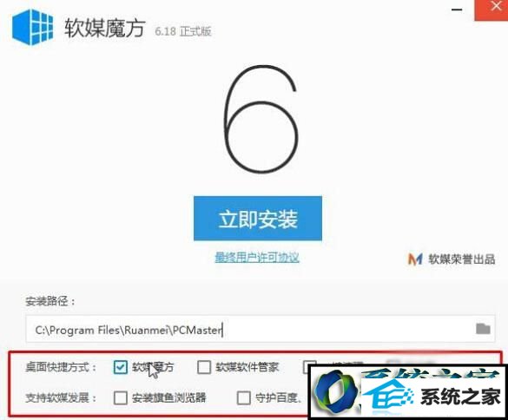Check the 软媒软件管家 shortcut checkbox
The height and width of the screenshot is (420, 508).
click(204, 367)
